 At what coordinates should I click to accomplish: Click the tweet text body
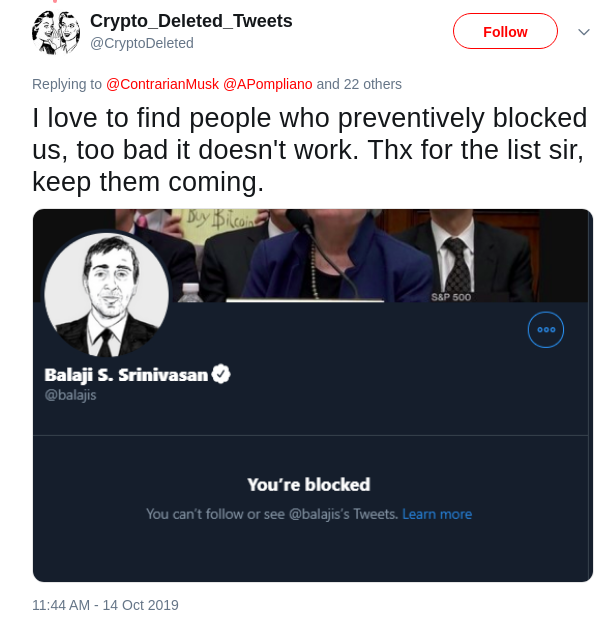click(310, 150)
